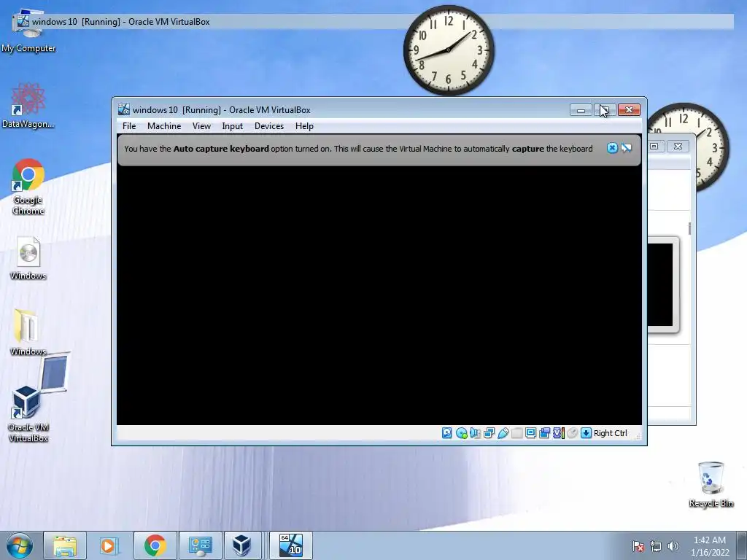The width and height of the screenshot is (747, 560).
Task: Open volume speaker tray icon
Action: click(x=673, y=546)
